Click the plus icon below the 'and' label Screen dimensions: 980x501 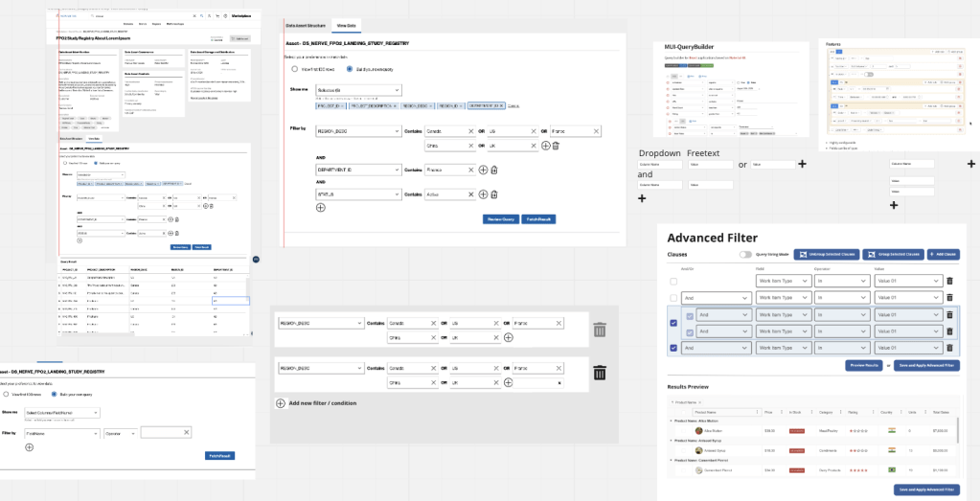[x=642, y=198]
